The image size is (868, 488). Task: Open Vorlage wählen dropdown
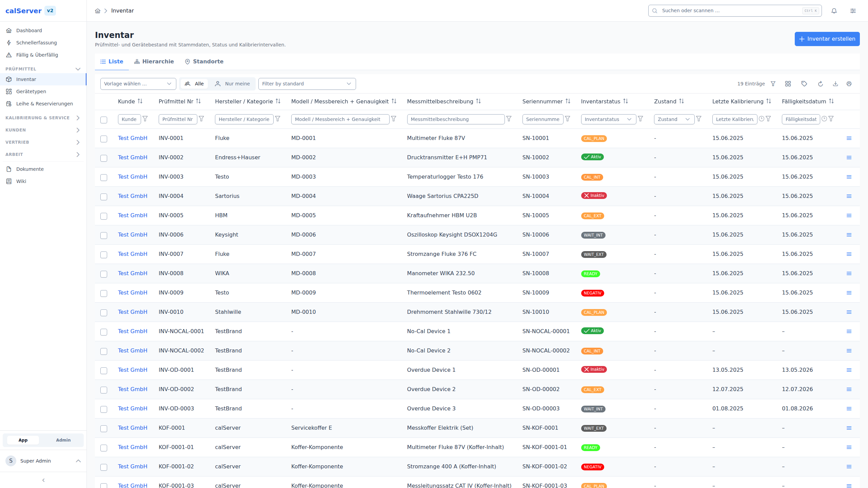(x=138, y=84)
